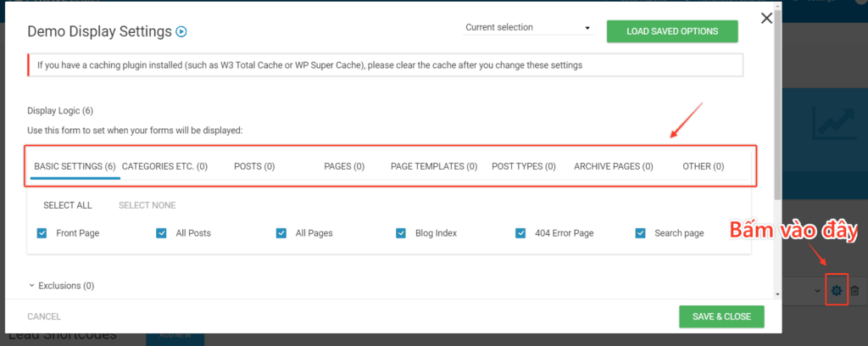Click the trash delete icon
Viewport: 868px width, 346px height.
[854, 290]
